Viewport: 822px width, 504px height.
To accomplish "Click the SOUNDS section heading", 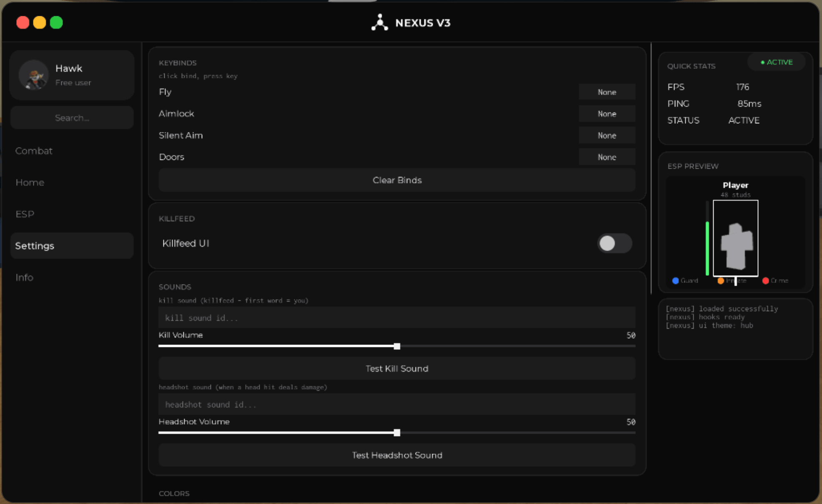I will [x=175, y=287].
